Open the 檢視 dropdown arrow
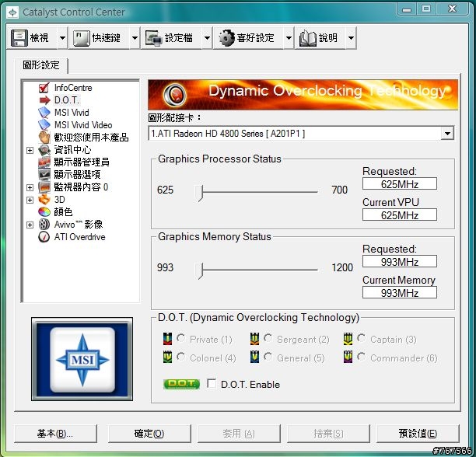476x457 pixels. pyautogui.click(x=62, y=38)
